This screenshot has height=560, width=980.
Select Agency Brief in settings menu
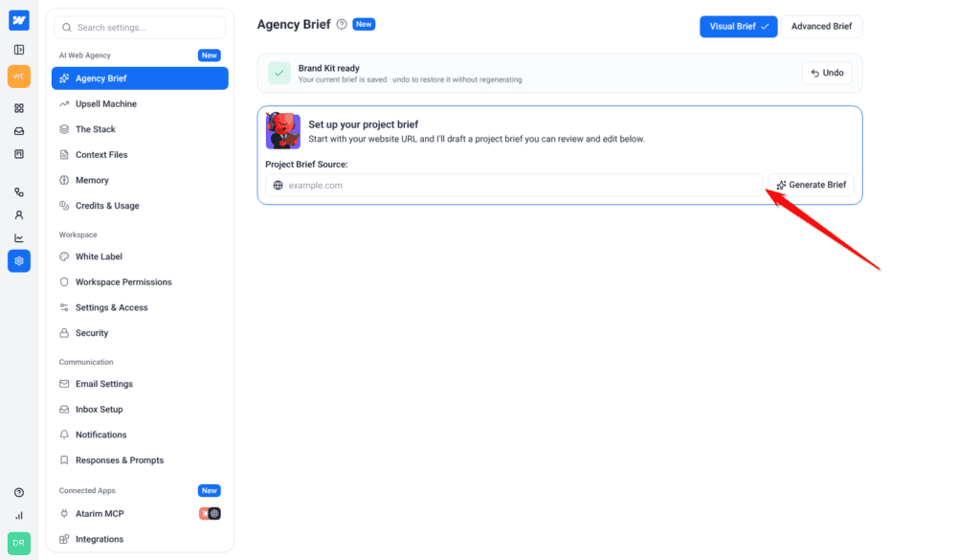[x=140, y=78]
